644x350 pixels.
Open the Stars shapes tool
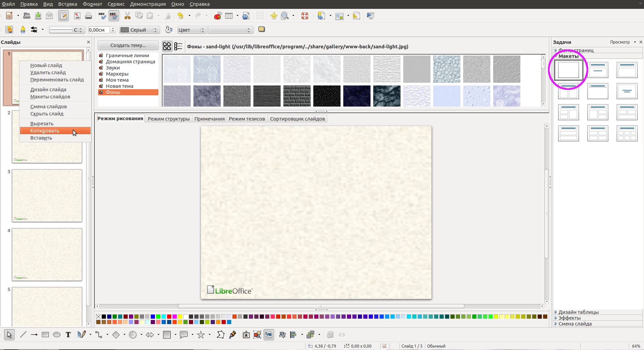201,335
